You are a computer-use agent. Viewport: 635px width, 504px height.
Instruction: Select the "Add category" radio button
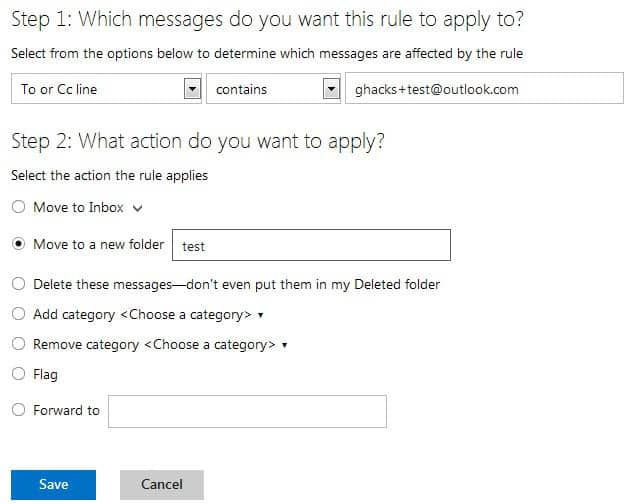tap(18, 314)
